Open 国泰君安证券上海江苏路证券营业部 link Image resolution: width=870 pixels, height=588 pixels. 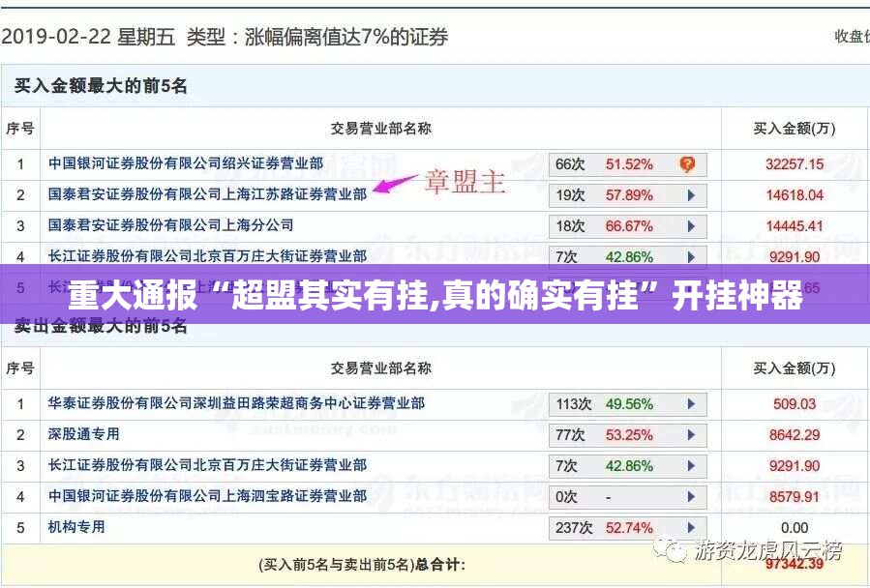pos(201,195)
